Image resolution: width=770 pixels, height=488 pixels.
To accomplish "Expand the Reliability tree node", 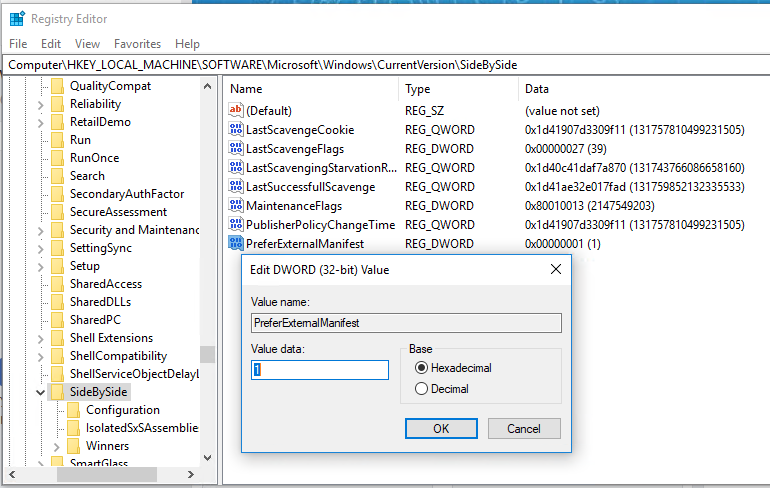I will click(x=41, y=105).
